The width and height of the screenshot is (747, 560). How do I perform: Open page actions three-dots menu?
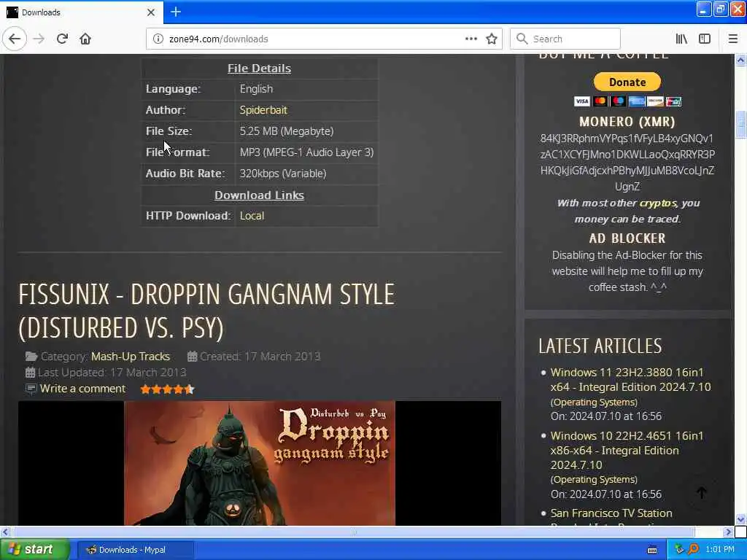[471, 39]
